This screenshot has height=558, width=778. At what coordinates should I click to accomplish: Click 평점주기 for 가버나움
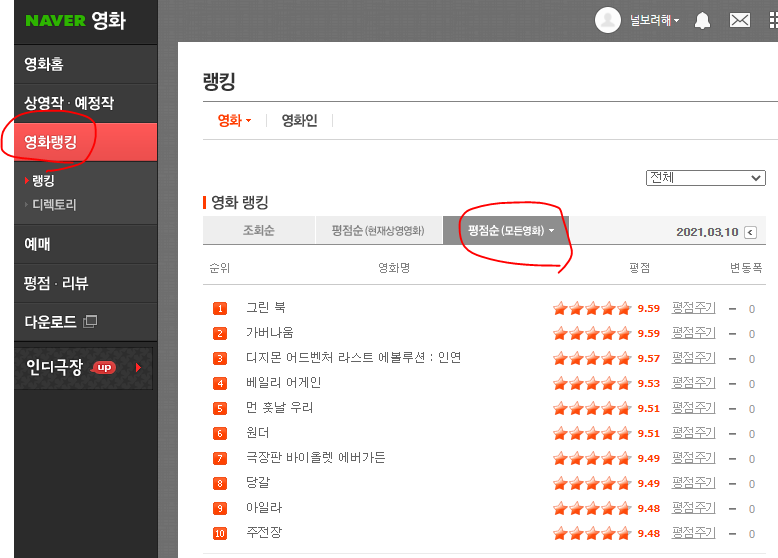click(x=693, y=333)
